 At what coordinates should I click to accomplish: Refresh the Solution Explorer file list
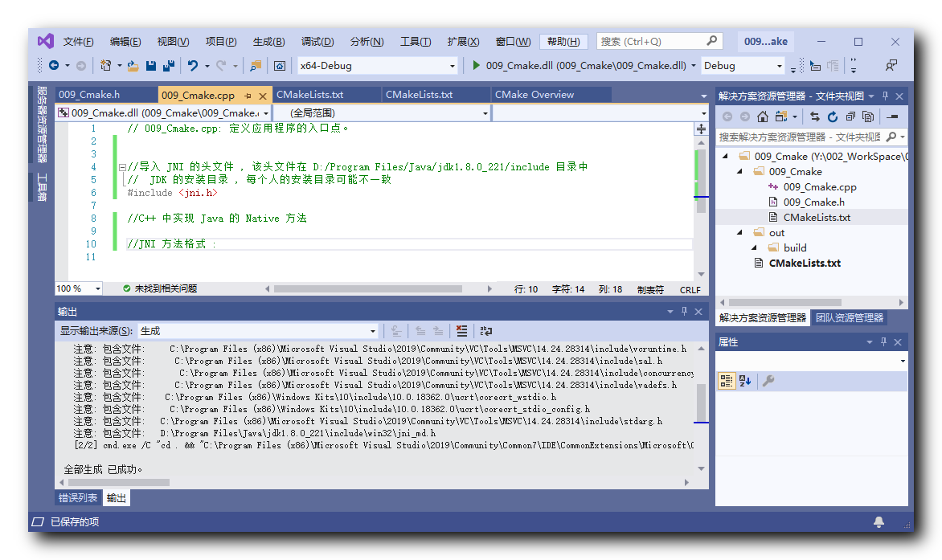click(x=833, y=116)
